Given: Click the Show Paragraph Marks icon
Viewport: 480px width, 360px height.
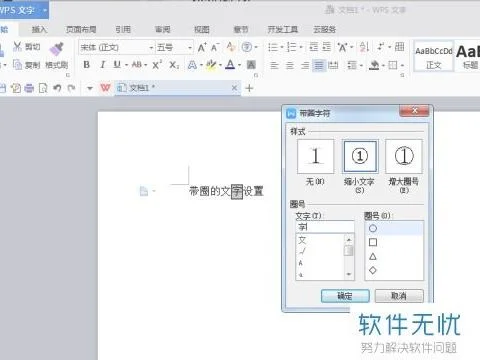Looking at the screenshot, I should point(380,47).
